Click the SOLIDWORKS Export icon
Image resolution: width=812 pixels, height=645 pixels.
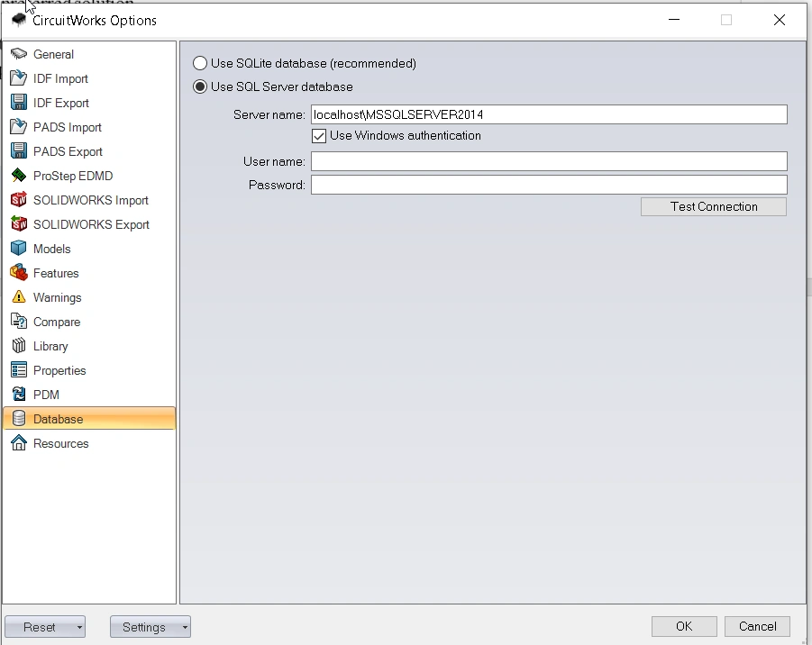(x=19, y=224)
